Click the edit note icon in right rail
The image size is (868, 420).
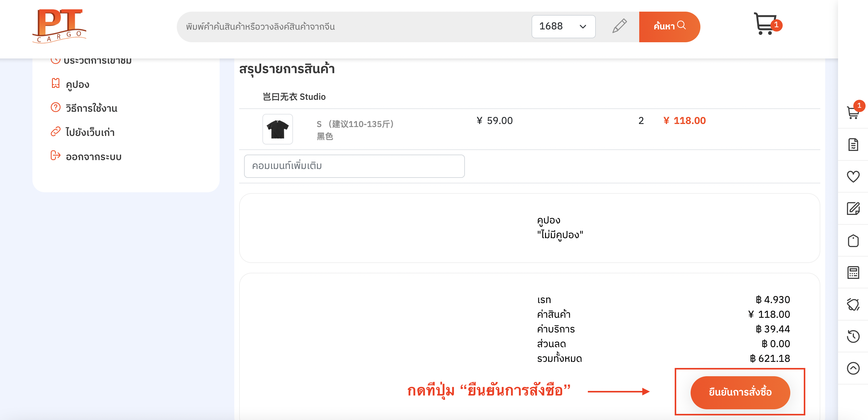pyautogui.click(x=853, y=208)
